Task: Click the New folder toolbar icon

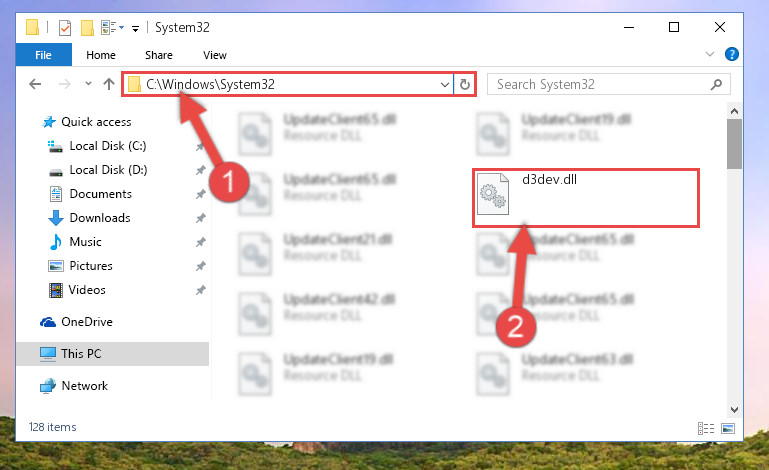Action: [x=87, y=28]
